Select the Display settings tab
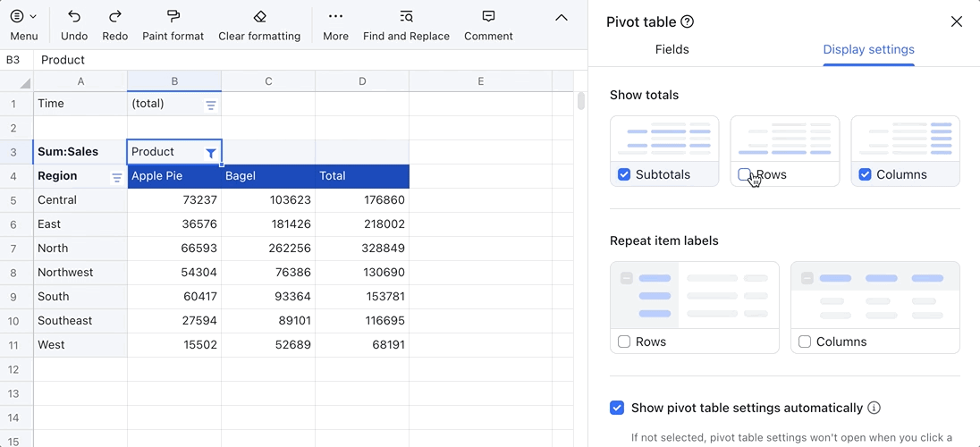The image size is (980, 447). [x=868, y=50]
